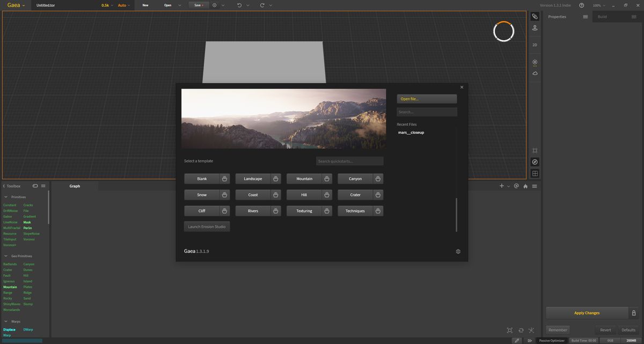Open quickstart folder next to Mountain template
The height and width of the screenshot is (344, 644).
point(327,179)
